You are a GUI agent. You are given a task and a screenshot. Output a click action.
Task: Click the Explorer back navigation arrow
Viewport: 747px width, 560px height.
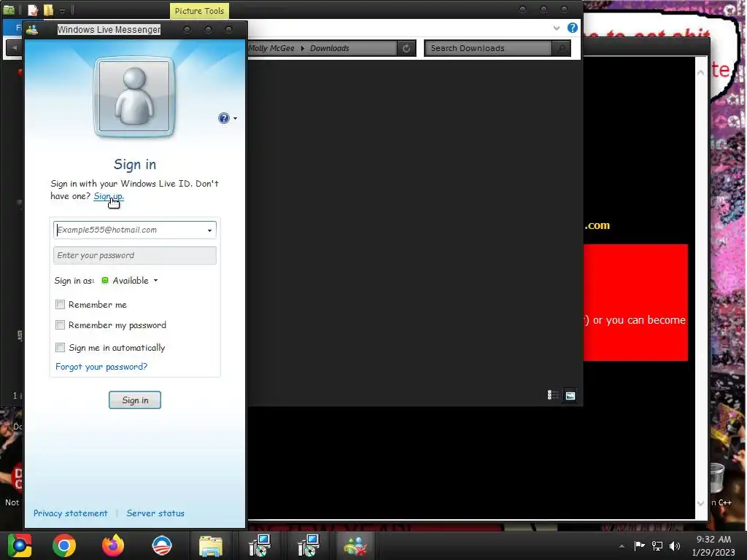[15, 48]
